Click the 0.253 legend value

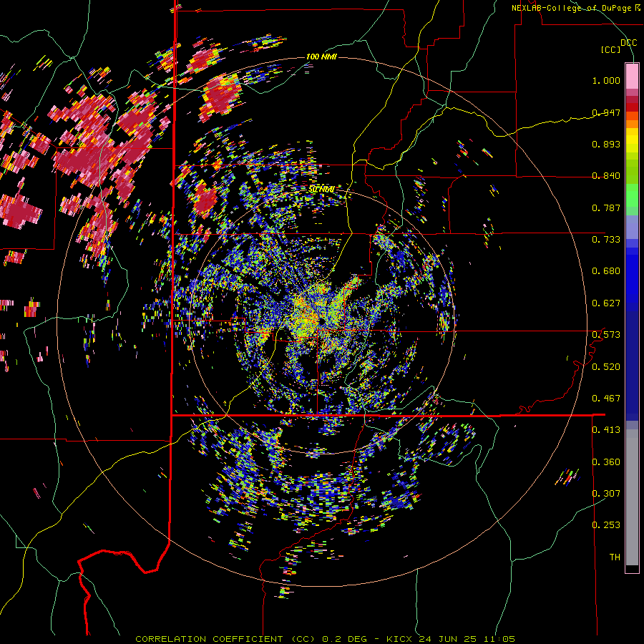point(606,525)
